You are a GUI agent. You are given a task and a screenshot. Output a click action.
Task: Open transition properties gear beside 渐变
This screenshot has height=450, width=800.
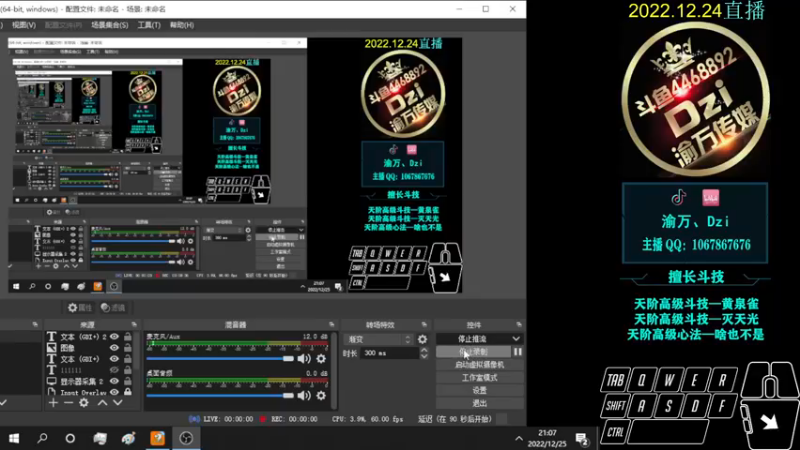coord(422,339)
